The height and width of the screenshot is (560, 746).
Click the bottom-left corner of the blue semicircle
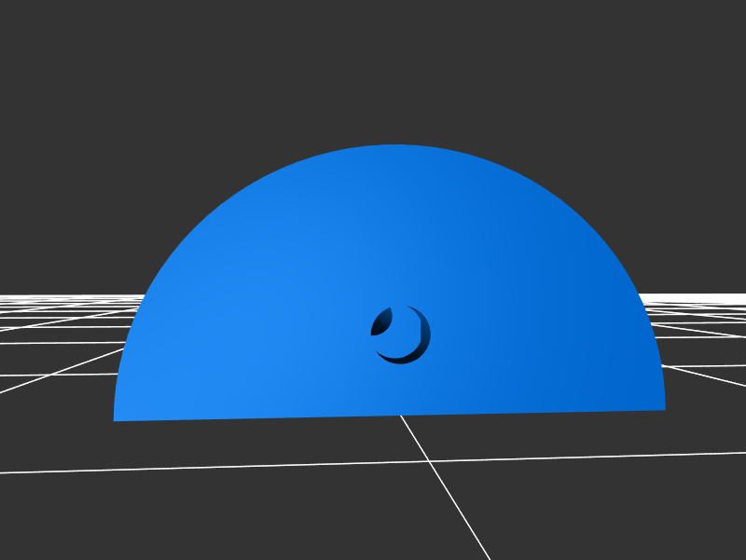click(116, 419)
